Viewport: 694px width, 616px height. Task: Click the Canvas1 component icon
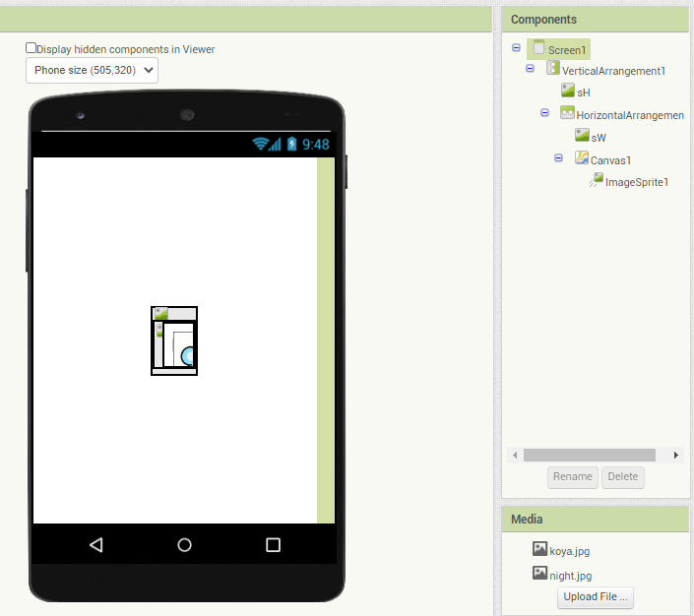point(582,157)
